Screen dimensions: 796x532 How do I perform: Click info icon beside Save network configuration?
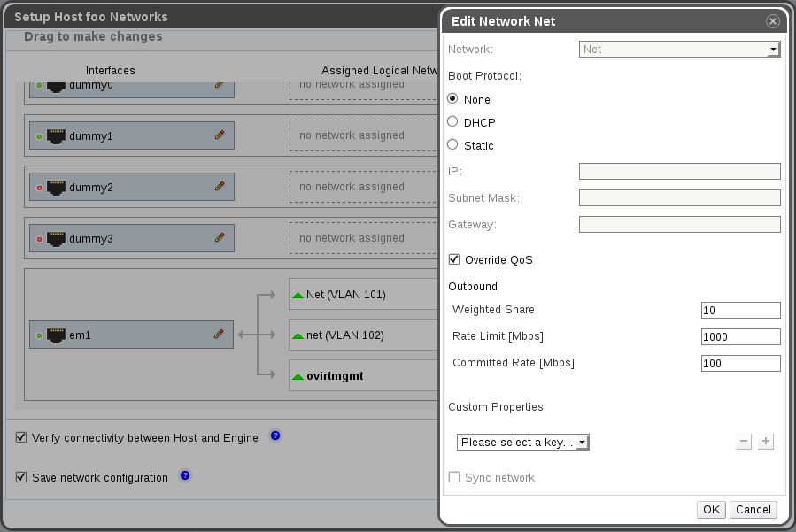click(x=185, y=476)
